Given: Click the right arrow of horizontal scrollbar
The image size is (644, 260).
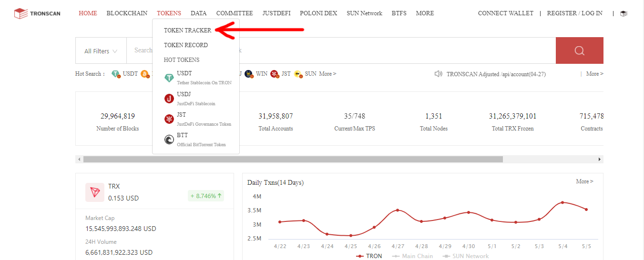Looking at the screenshot, I should pyautogui.click(x=600, y=160).
